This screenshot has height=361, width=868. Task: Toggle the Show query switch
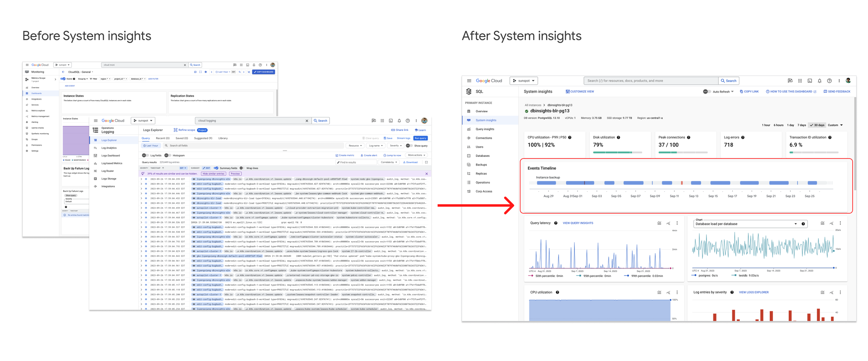[x=409, y=146]
